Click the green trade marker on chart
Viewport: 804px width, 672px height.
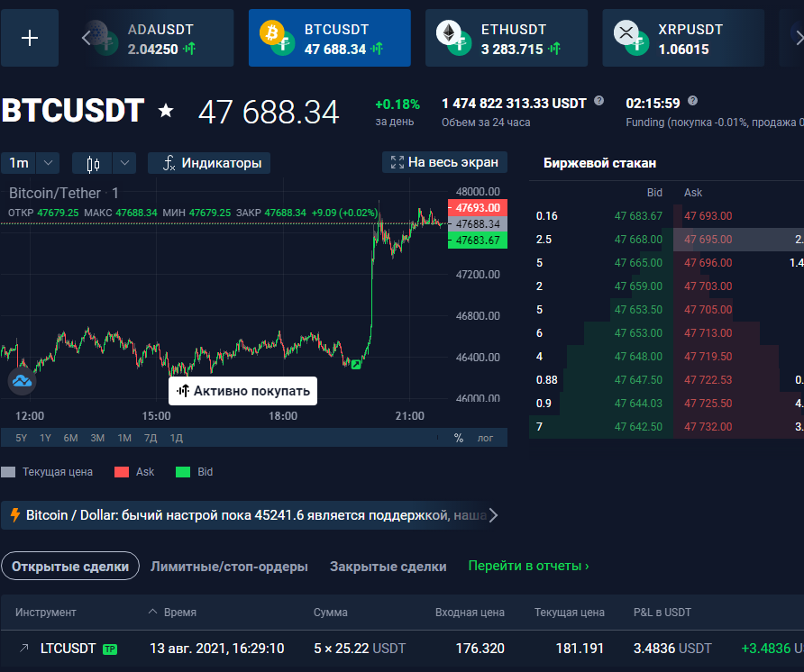tap(356, 365)
